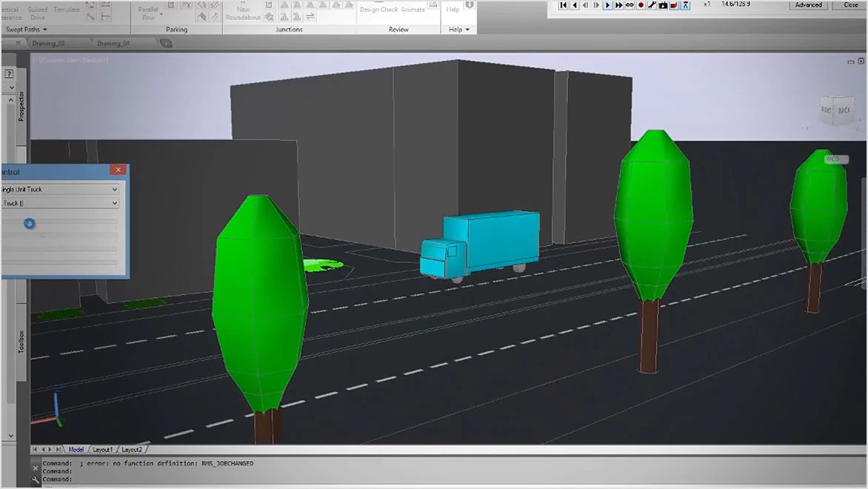
Task: Click Animate in Review panel
Action: (x=413, y=10)
